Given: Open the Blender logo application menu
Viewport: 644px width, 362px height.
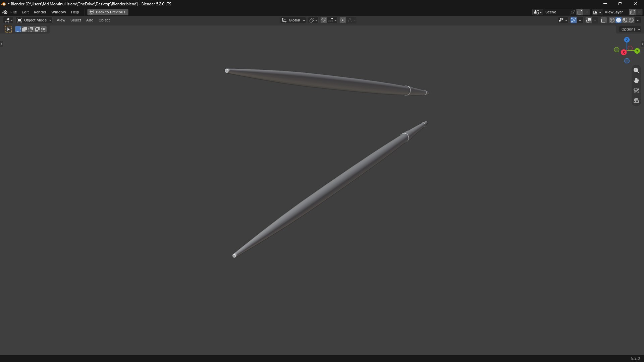Looking at the screenshot, I should (5, 12).
